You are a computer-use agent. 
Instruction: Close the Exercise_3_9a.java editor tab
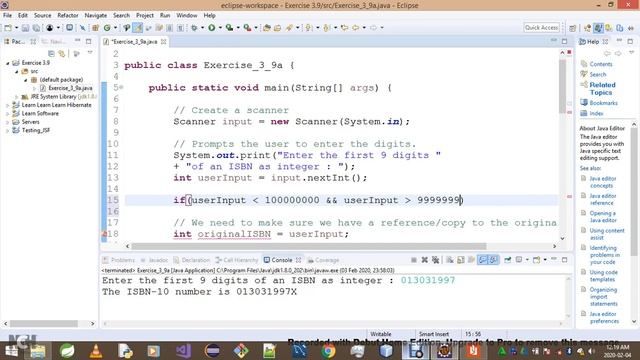tap(164, 42)
